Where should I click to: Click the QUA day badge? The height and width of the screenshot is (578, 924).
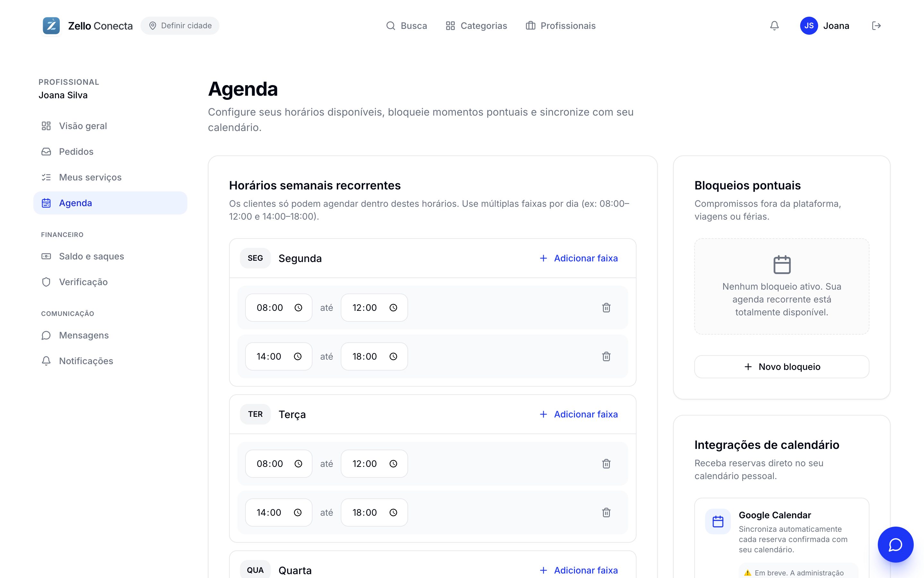coord(255,570)
